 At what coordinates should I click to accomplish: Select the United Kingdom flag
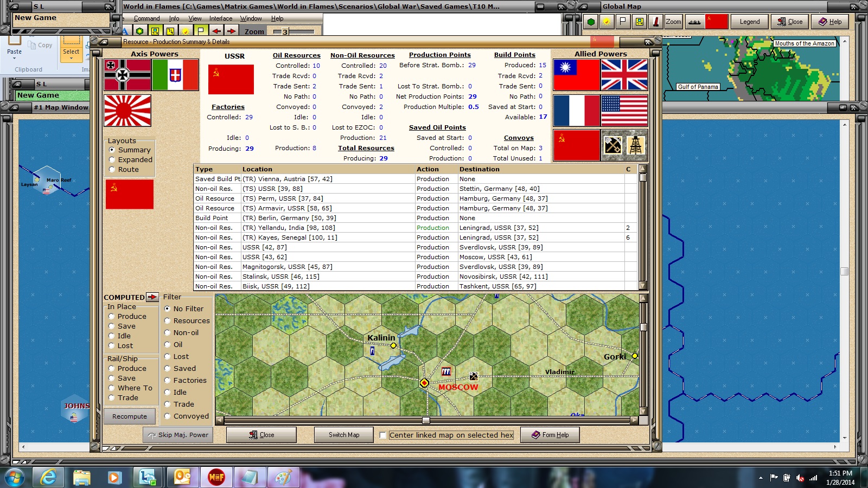pyautogui.click(x=624, y=75)
